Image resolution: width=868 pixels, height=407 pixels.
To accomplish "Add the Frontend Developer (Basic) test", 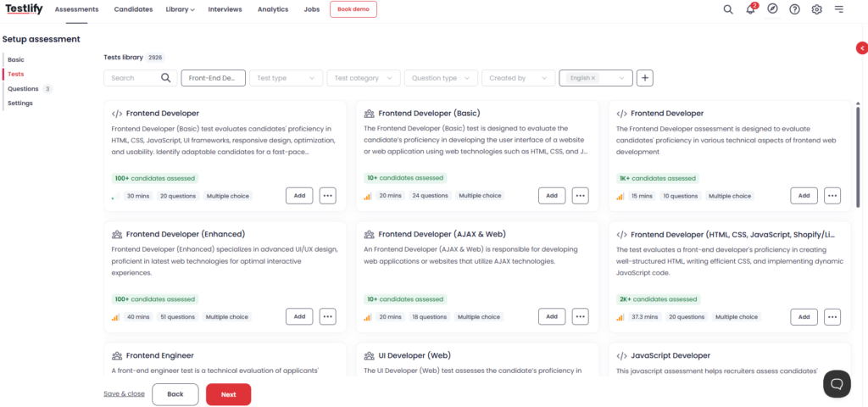I will pos(552,196).
